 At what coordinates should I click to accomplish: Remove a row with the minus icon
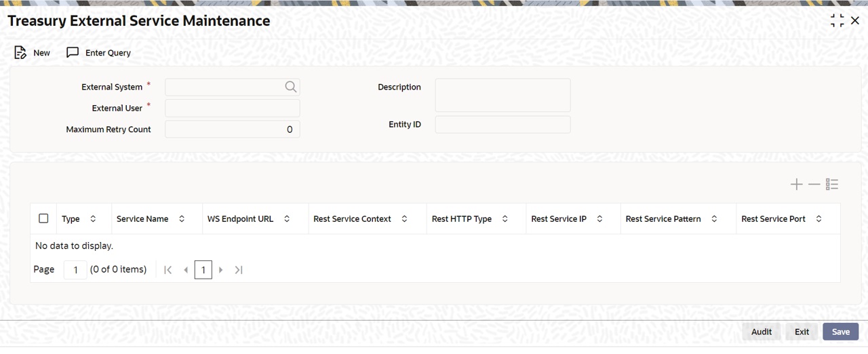point(814,184)
